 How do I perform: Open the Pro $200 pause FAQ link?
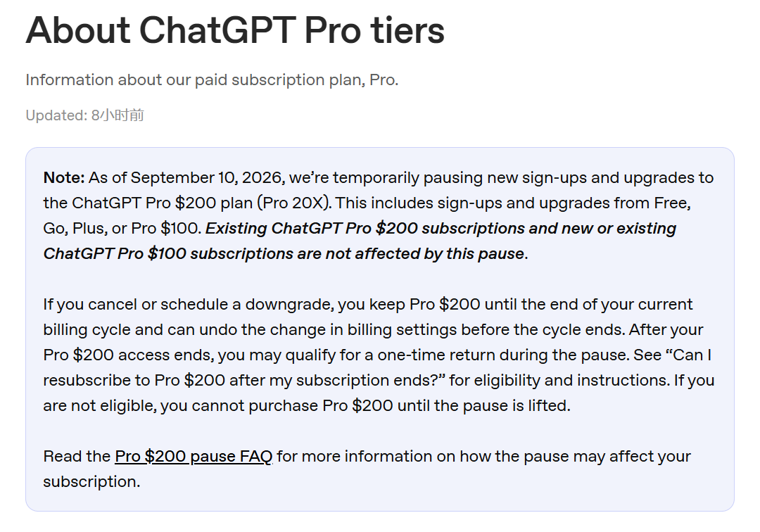pyautogui.click(x=194, y=457)
